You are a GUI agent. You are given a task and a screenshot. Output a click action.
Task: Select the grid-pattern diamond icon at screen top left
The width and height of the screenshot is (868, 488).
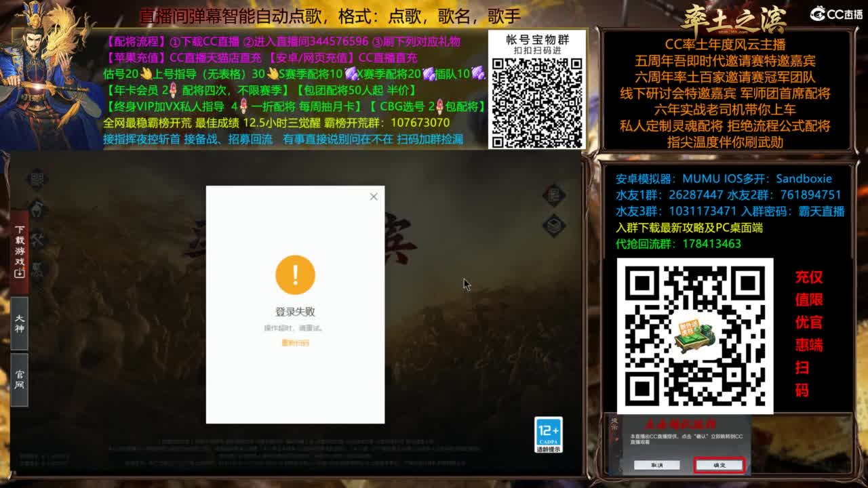(x=37, y=177)
